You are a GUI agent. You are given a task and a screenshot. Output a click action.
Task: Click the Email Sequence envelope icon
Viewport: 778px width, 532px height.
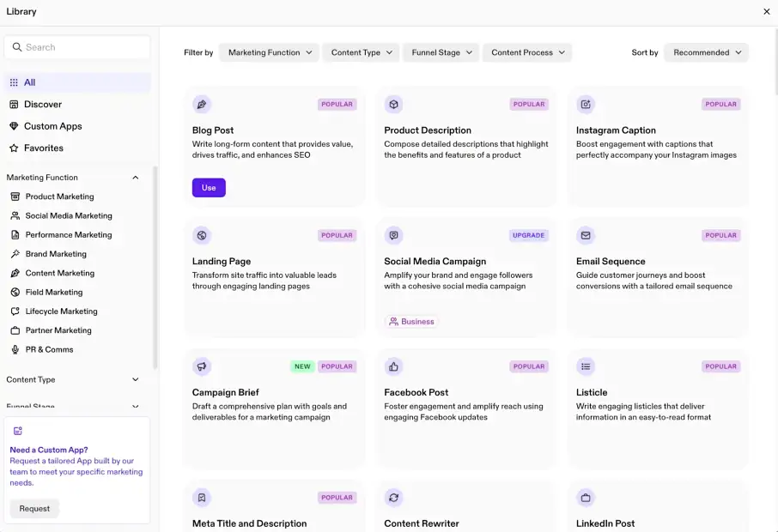point(586,235)
